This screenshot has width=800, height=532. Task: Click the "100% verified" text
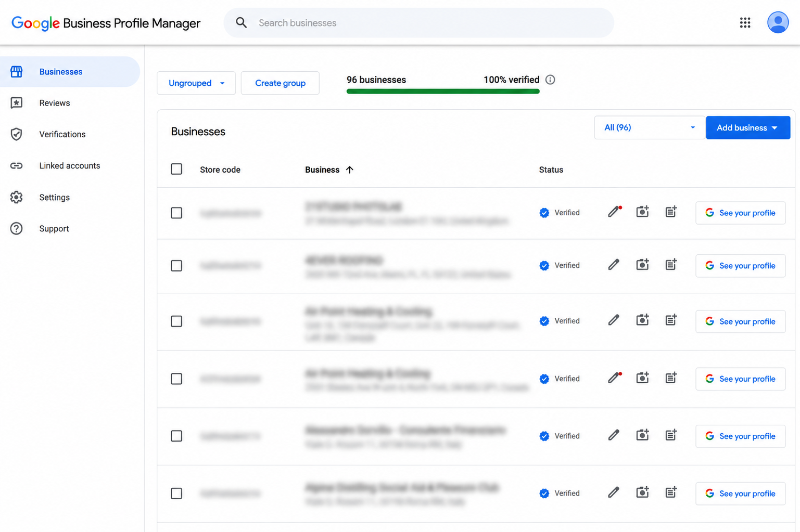tap(512, 80)
